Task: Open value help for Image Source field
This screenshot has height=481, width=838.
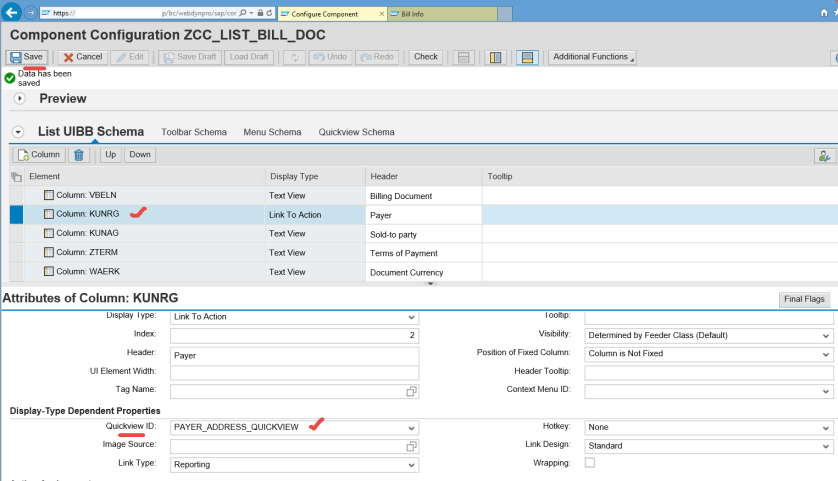Action: pos(411,446)
